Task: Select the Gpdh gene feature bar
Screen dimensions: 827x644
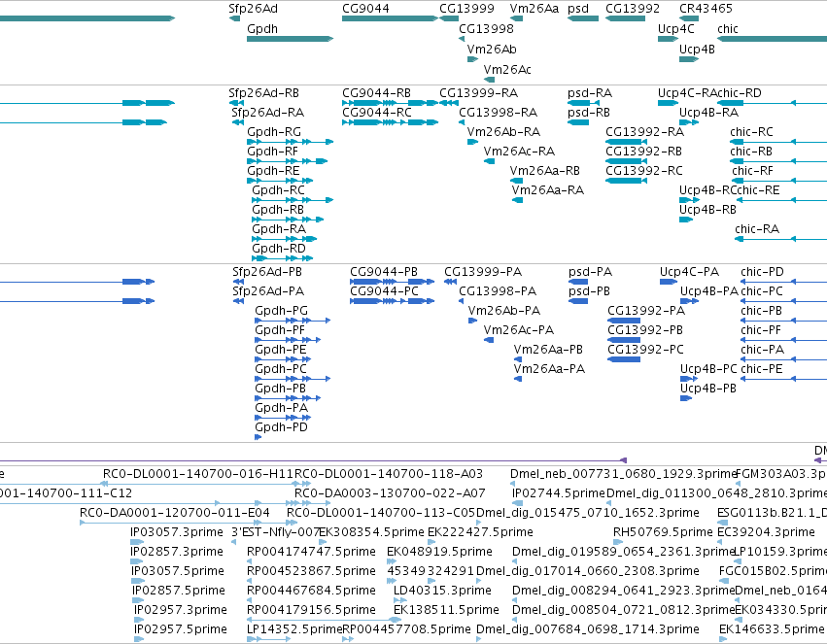Action: (291, 39)
